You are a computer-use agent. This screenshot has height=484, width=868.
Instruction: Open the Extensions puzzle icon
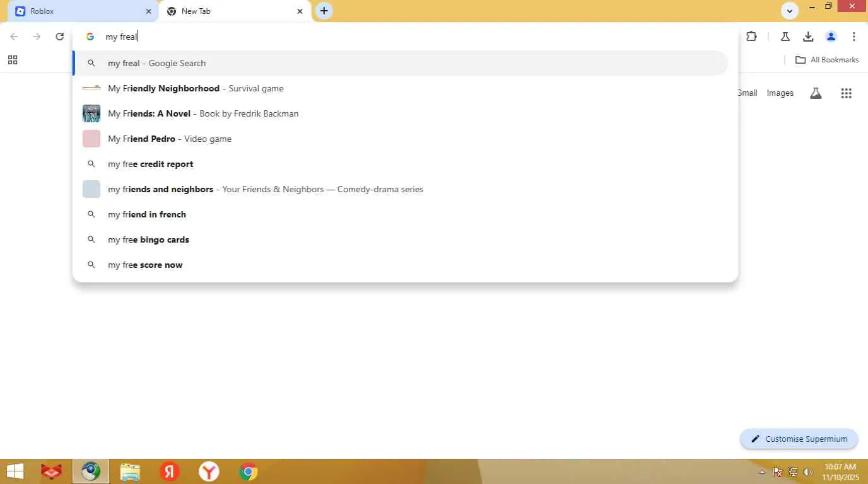tap(751, 37)
